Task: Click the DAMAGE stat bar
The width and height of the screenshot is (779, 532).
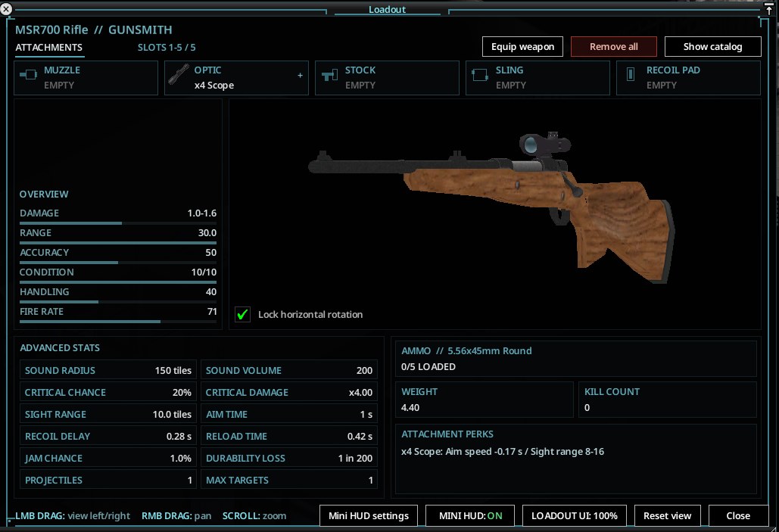Action: [118, 223]
